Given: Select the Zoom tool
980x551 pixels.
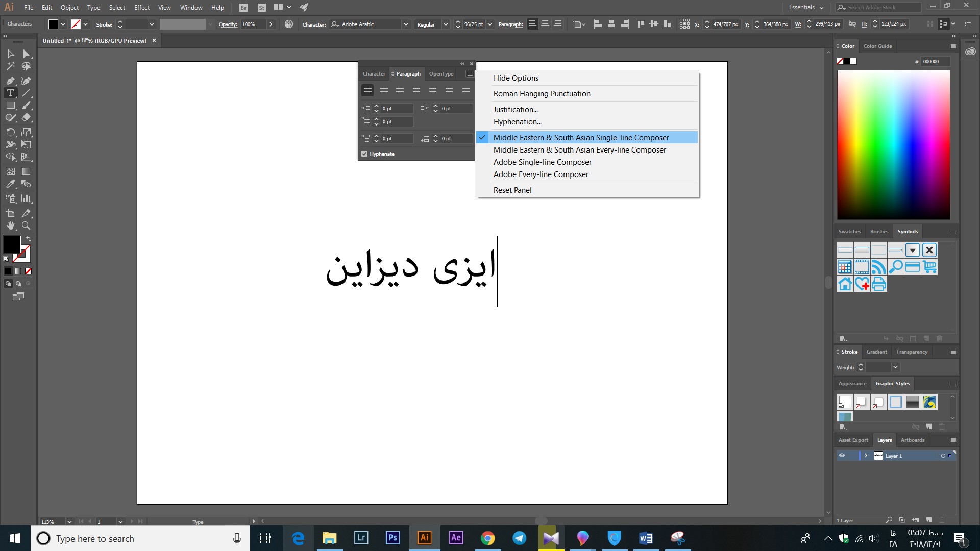Looking at the screenshot, I should point(26,226).
